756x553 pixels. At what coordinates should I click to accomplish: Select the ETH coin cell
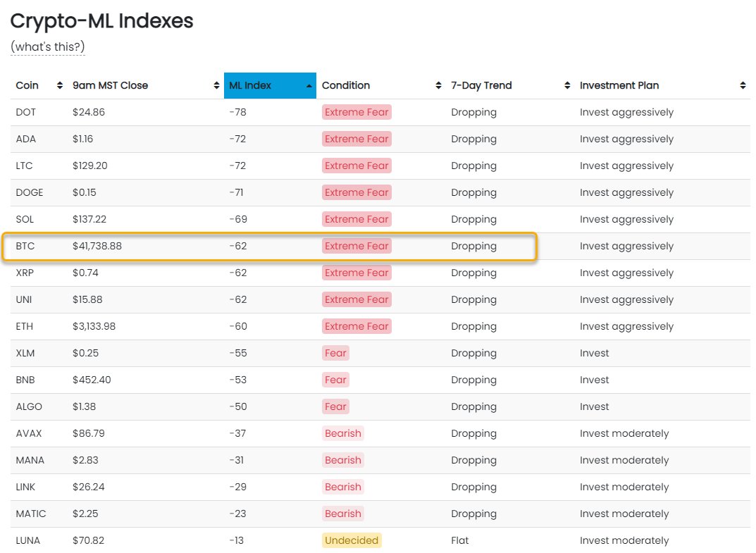click(x=25, y=326)
